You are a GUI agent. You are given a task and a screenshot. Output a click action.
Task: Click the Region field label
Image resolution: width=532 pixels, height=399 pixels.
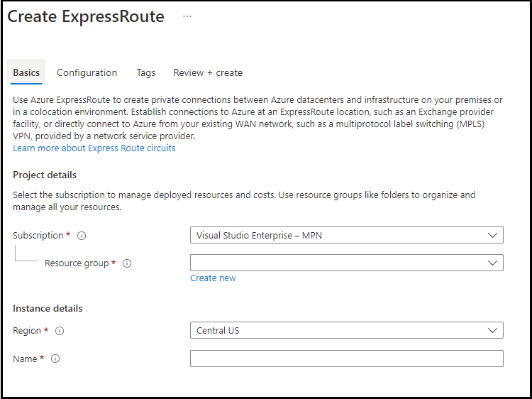28,331
